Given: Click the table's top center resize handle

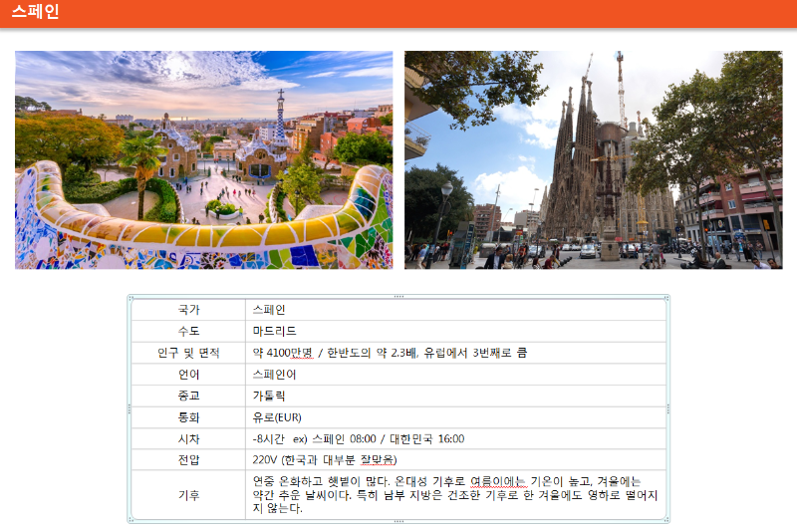Looking at the screenshot, I should (398, 296).
